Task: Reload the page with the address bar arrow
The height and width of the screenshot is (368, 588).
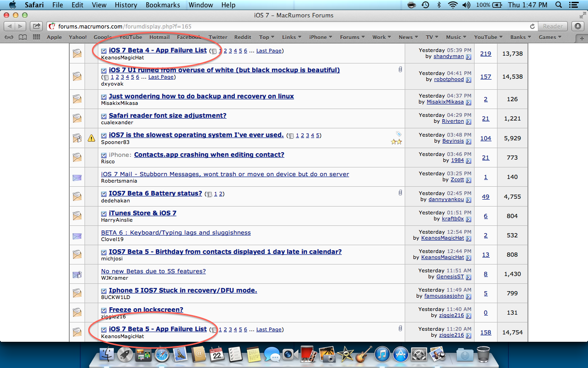Action: pos(532,27)
